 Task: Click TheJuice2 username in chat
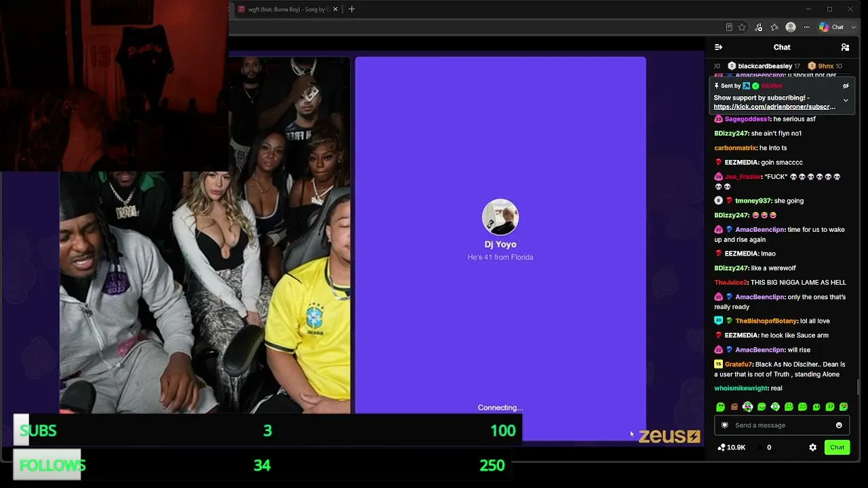click(x=730, y=283)
